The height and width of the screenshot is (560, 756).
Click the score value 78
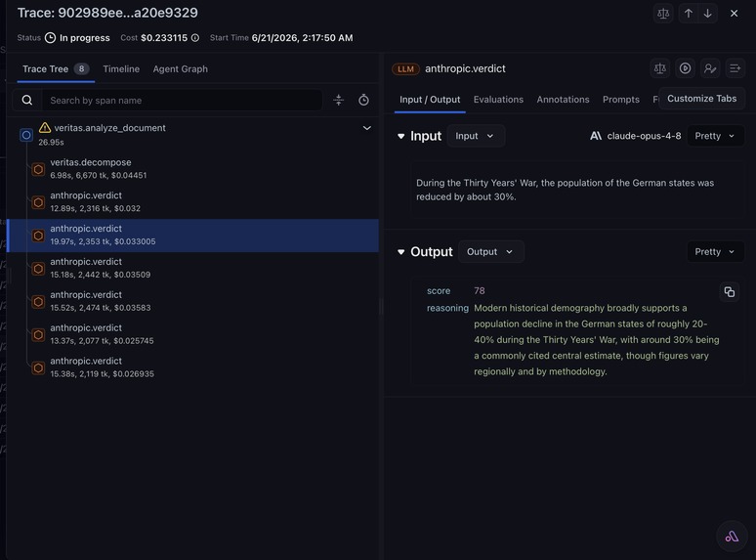(x=480, y=291)
